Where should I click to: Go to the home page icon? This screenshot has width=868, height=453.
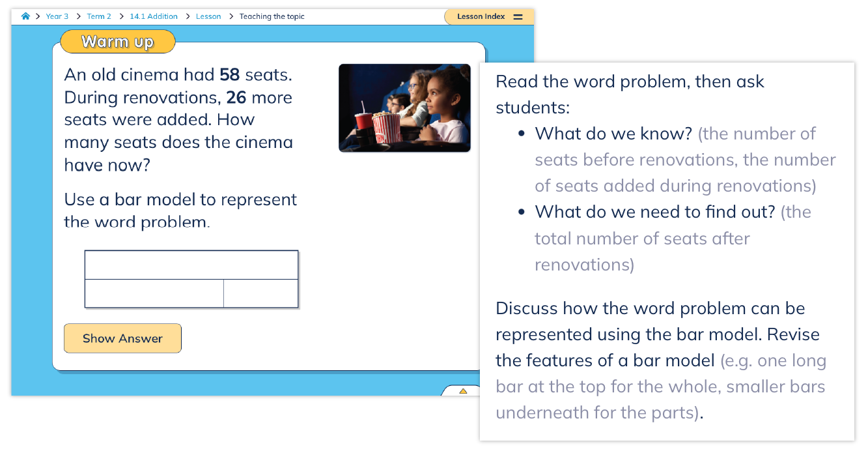coord(25,16)
